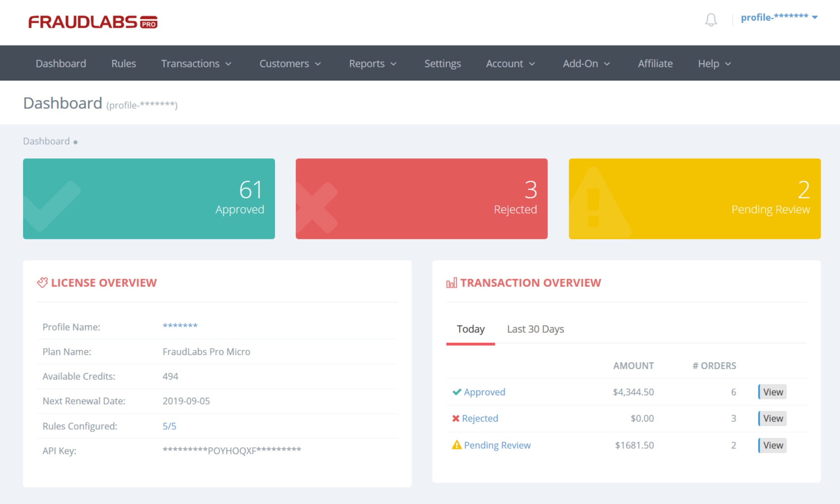Go to Settings in navigation bar
The height and width of the screenshot is (504, 840).
click(x=442, y=63)
